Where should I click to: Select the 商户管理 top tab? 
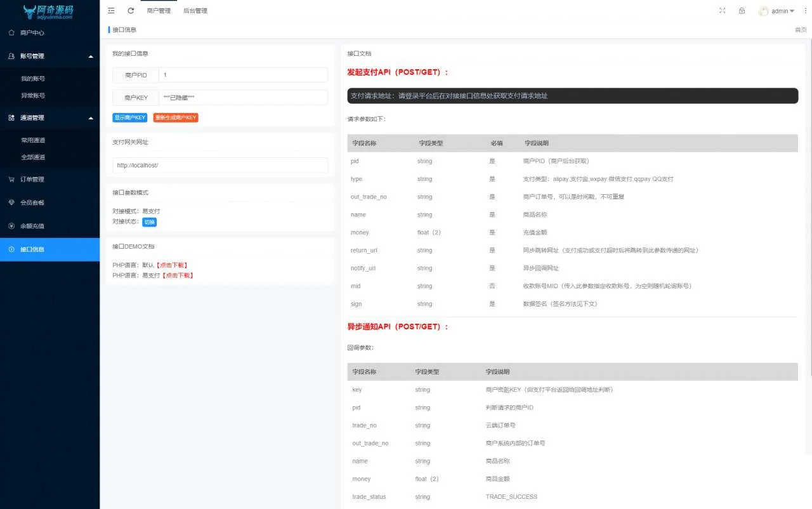pos(159,11)
